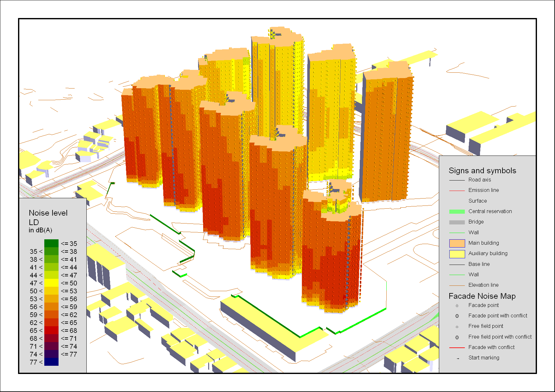555x392 pixels.
Task: Click the red Facade with conflict line
Action: [457, 348]
